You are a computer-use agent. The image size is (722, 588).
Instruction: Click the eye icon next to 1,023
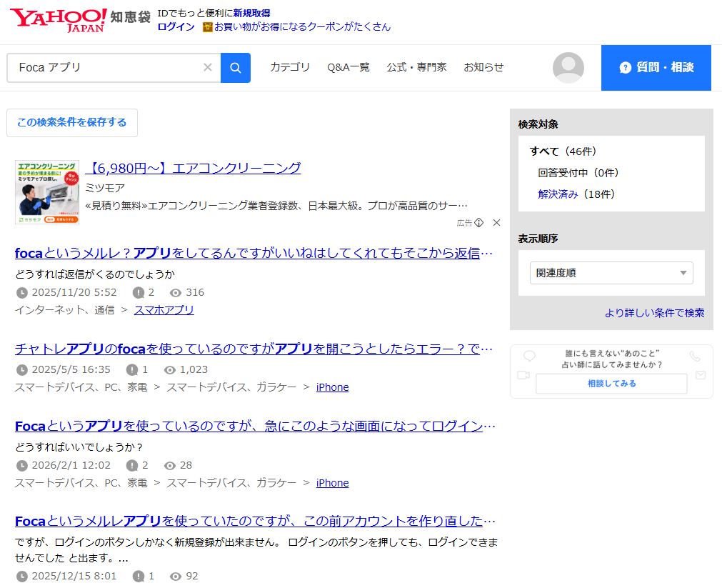point(169,370)
